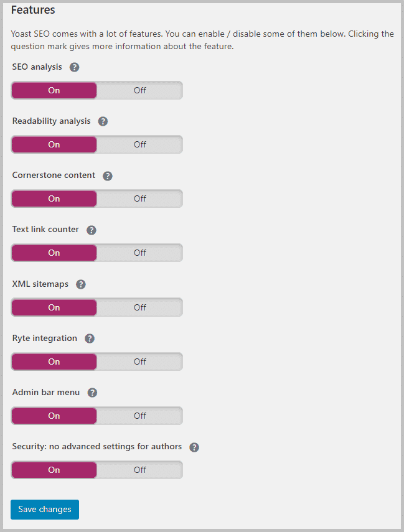Click On for Ryte integration toggle
Screen dimensions: 404x532
click(x=54, y=362)
